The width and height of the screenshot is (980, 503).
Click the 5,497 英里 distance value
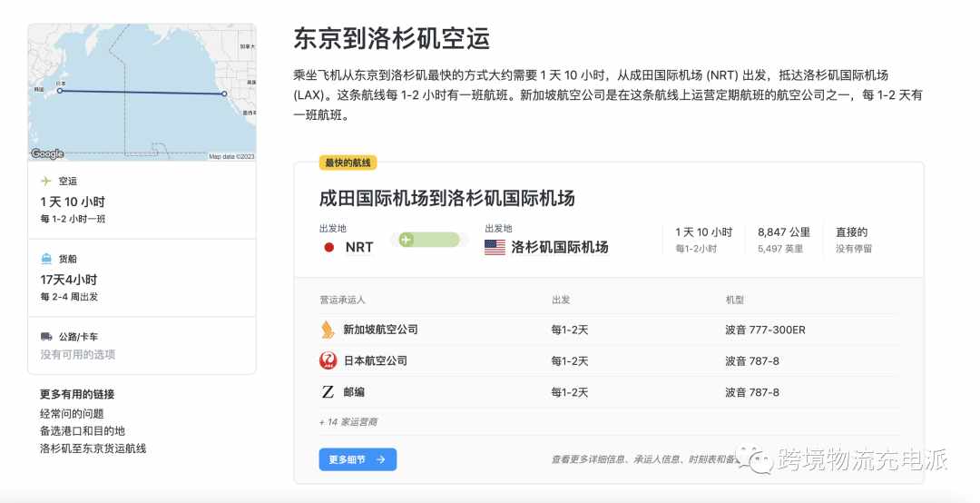click(x=780, y=249)
